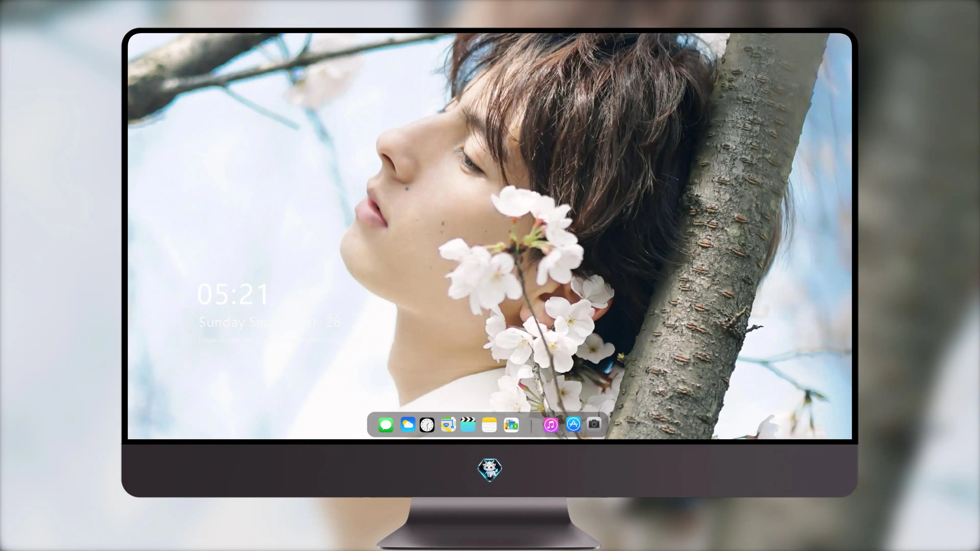Open the Camera app in dock
Image resolution: width=980 pixels, height=551 pixels.
point(594,424)
